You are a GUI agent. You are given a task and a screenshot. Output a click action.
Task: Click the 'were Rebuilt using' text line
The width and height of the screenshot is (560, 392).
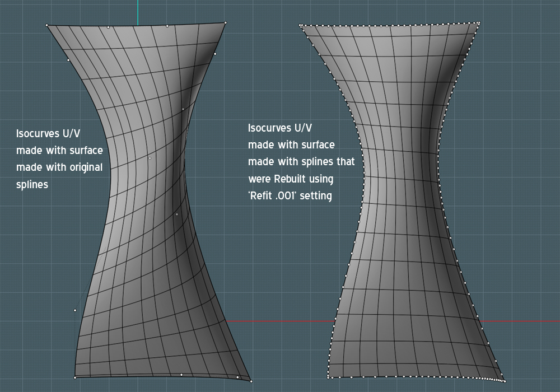[291, 179]
